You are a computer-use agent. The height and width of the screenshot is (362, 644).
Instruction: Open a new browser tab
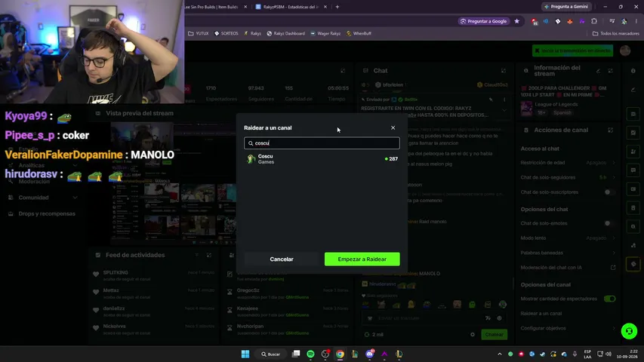(337, 7)
